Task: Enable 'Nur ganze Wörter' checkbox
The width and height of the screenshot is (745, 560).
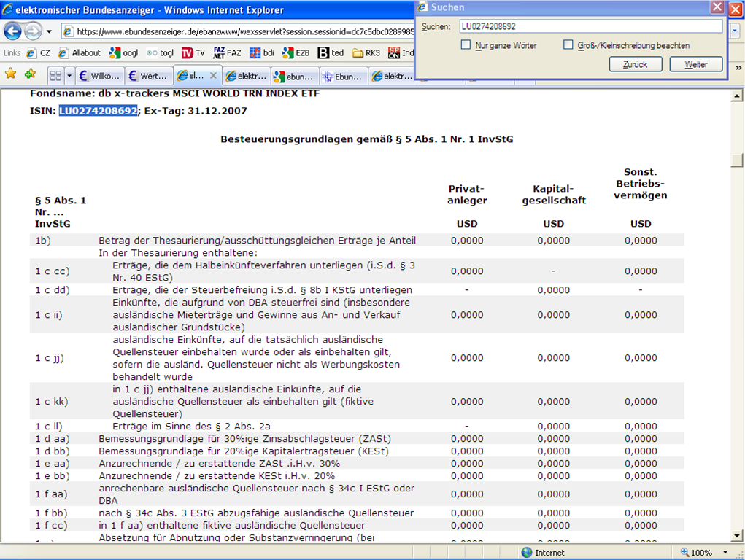Action: pyautogui.click(x=466, y=45)
